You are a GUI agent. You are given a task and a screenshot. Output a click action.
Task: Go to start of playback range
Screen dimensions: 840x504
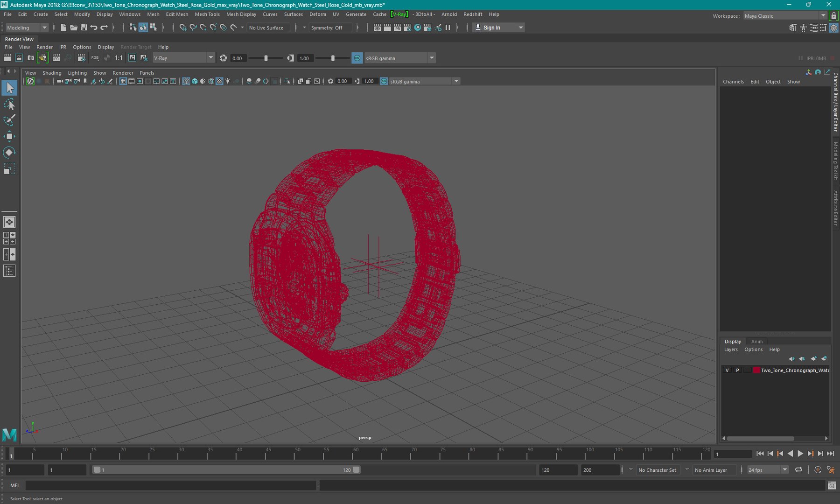click(x=760, y=454)
